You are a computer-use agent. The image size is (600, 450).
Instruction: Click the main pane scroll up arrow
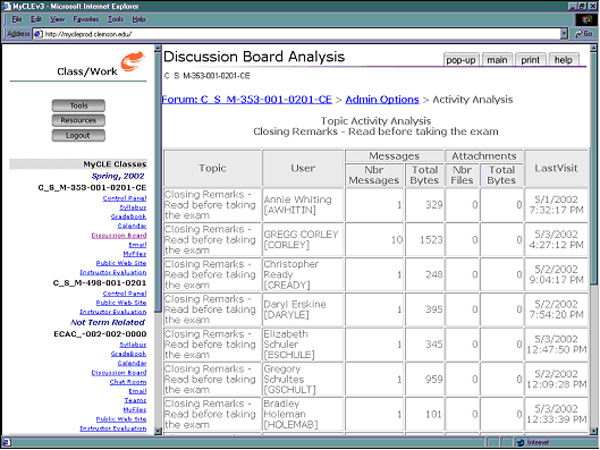[593, 48]
